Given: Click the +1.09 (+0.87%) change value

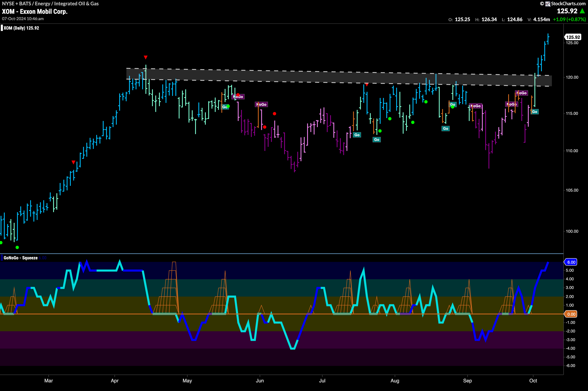Looking at the screenshot, I should tap(569, 20).
